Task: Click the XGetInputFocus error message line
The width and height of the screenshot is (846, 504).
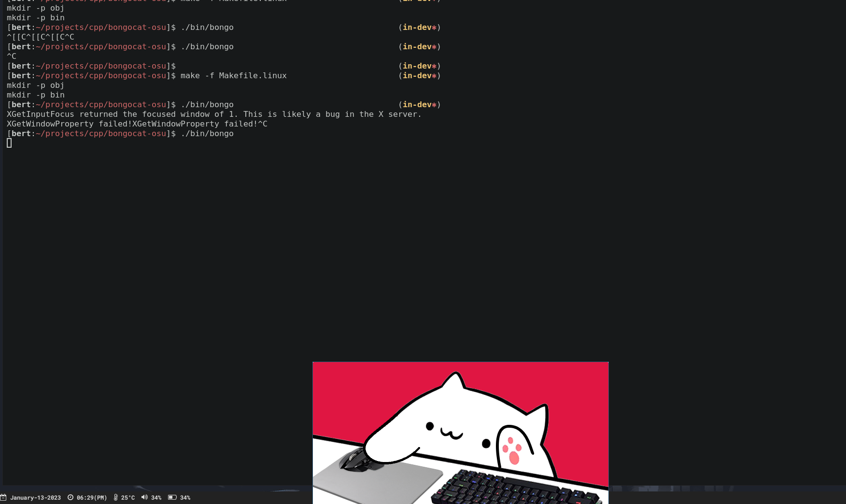Action: 214,114
